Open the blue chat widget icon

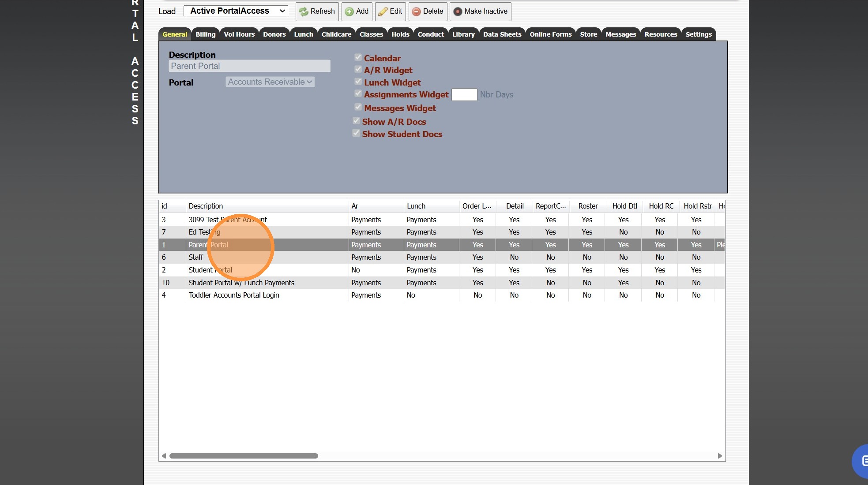tap(863, 461)
